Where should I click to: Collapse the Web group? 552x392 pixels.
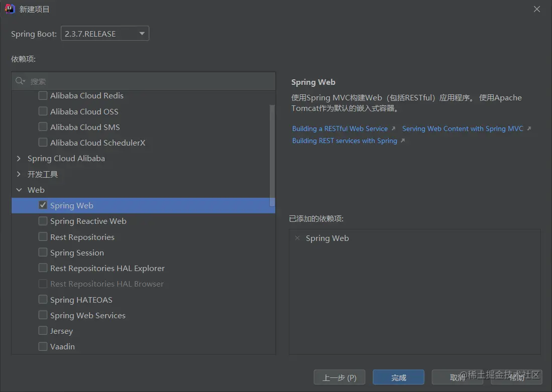click(x=19, y=190)
